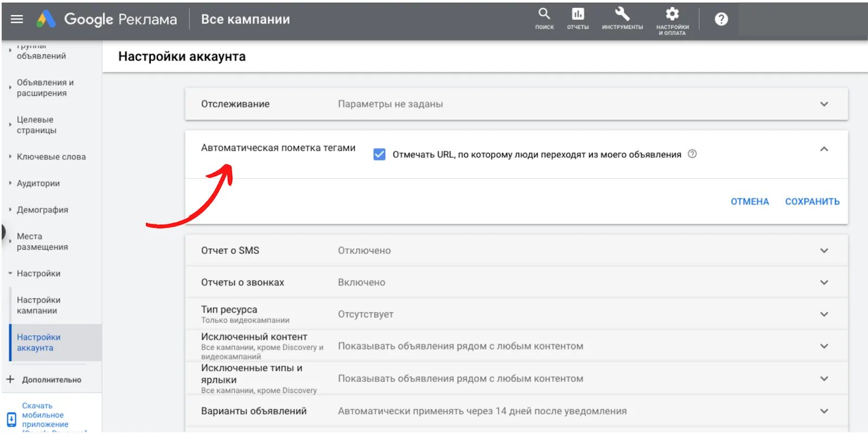Click the Скачать мобильное приложение link
The height and width of the screenshot is (434, 868).
click(45, 415)
